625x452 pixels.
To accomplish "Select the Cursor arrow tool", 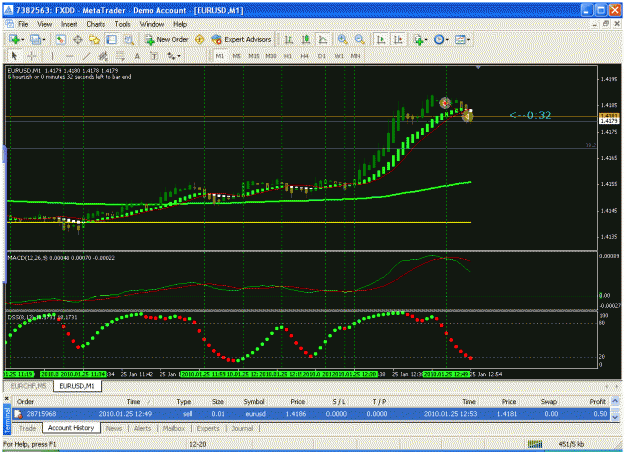I will (15, 56).
